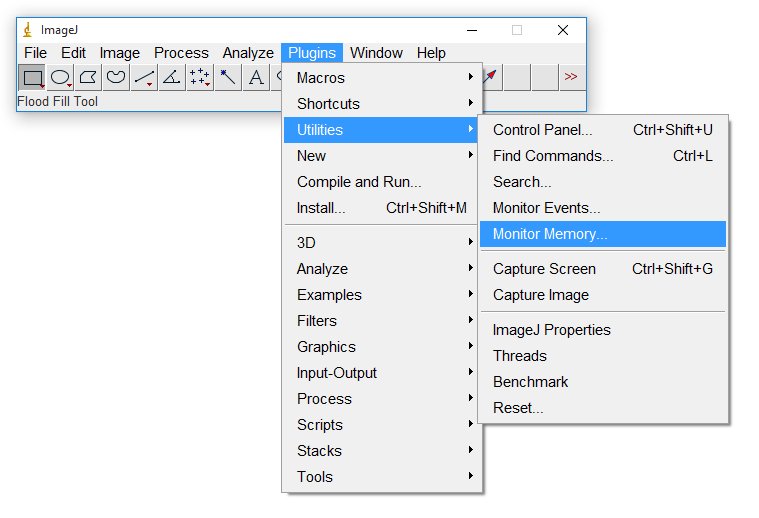Image resolution: width=759 pixels, height=518 pixels.
Task: Open the File menu
Action: [x=35, y=53]
